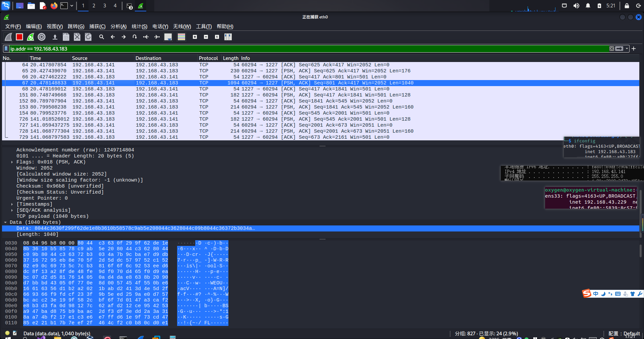
Task: Sort packets by Length column header
Action: [231, 58]
